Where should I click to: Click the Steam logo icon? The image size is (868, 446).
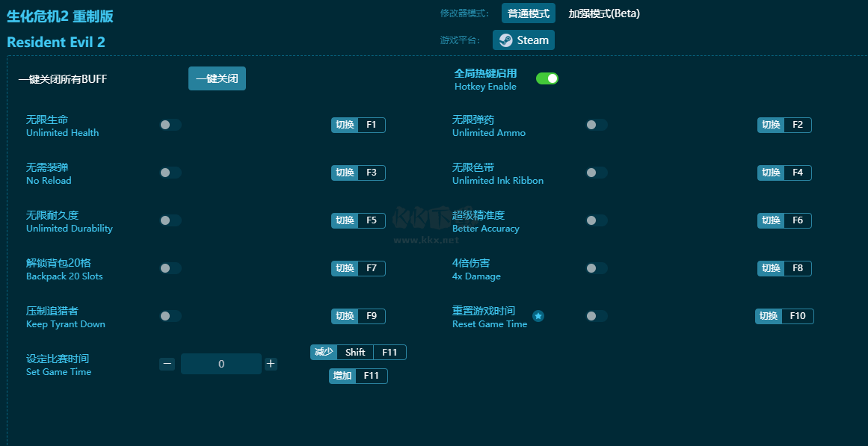505,40
